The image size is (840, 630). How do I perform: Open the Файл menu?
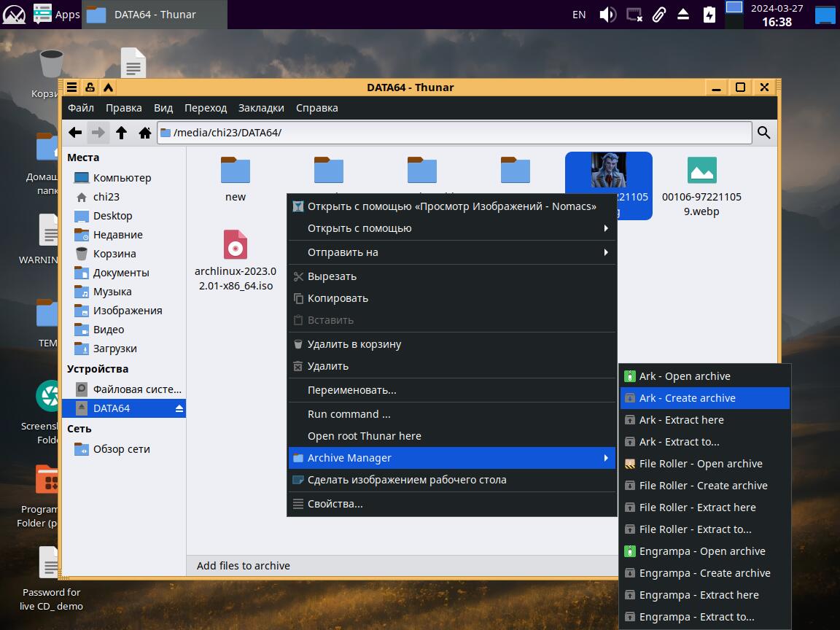(x=81, y=108)
